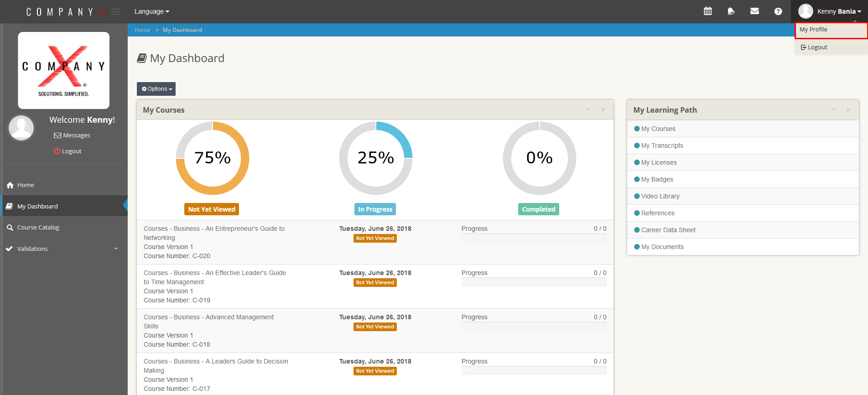868x395 pixels.
Task: Click the Kenny Bania avatar in header
Action: (806, 11)
